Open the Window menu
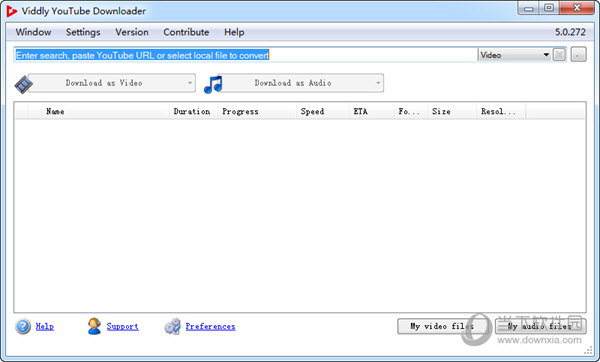The width and height of the screenshot is (600, 362). 33,32
